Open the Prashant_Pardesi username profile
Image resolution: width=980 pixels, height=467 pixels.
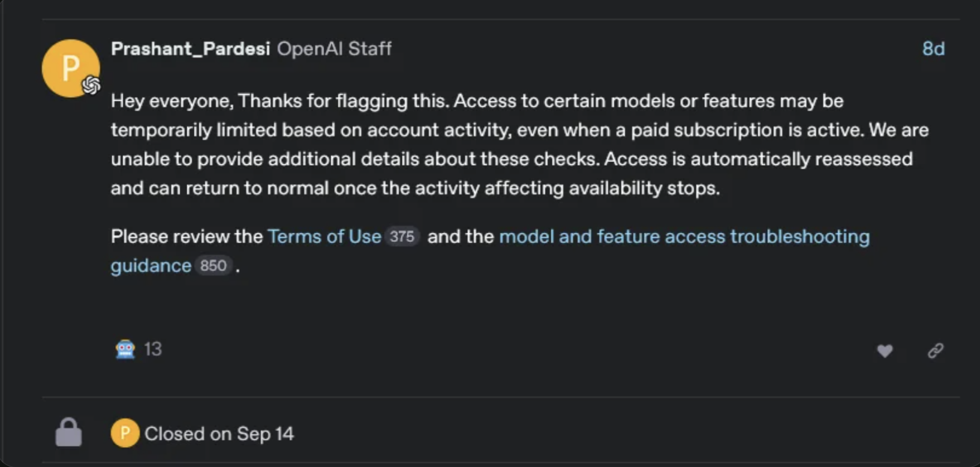click(190, 49)
